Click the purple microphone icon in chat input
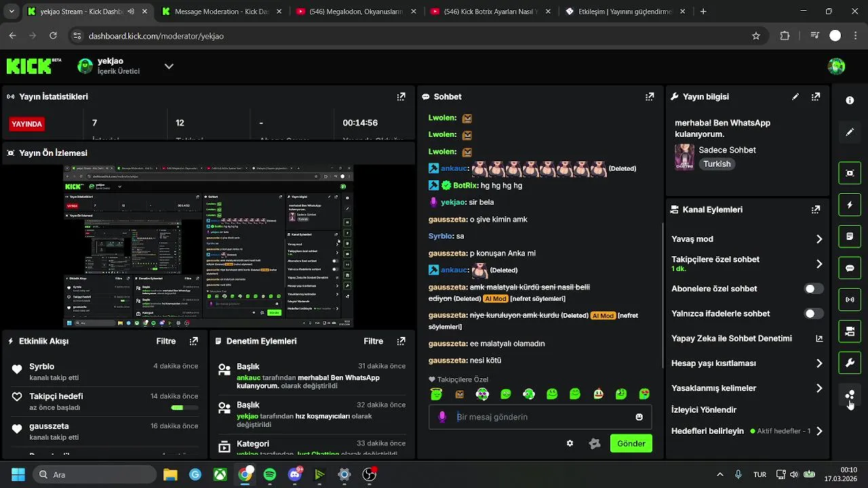This screenshot has height=488, width=868. pos(442,417)
